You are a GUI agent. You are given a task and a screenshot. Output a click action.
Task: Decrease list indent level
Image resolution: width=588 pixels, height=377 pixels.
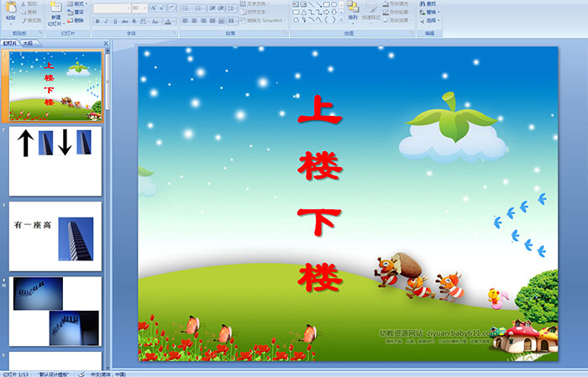[x=213, y=8]
